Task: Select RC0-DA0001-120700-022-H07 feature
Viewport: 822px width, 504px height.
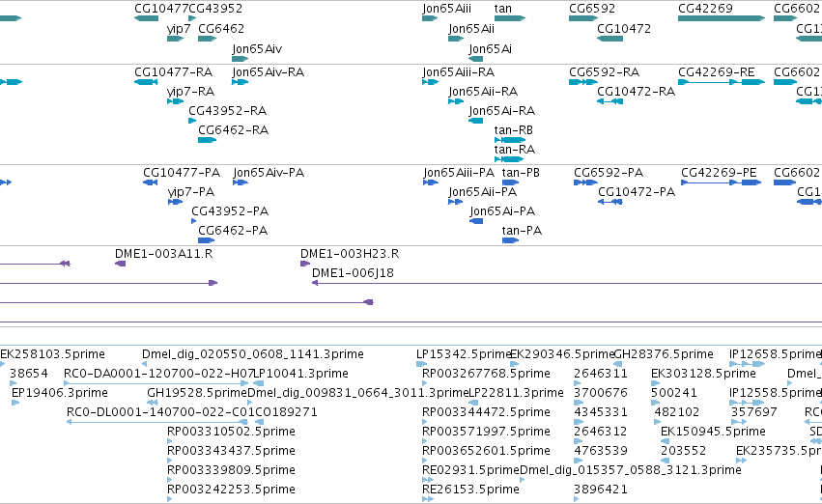Action: (158, 374)
